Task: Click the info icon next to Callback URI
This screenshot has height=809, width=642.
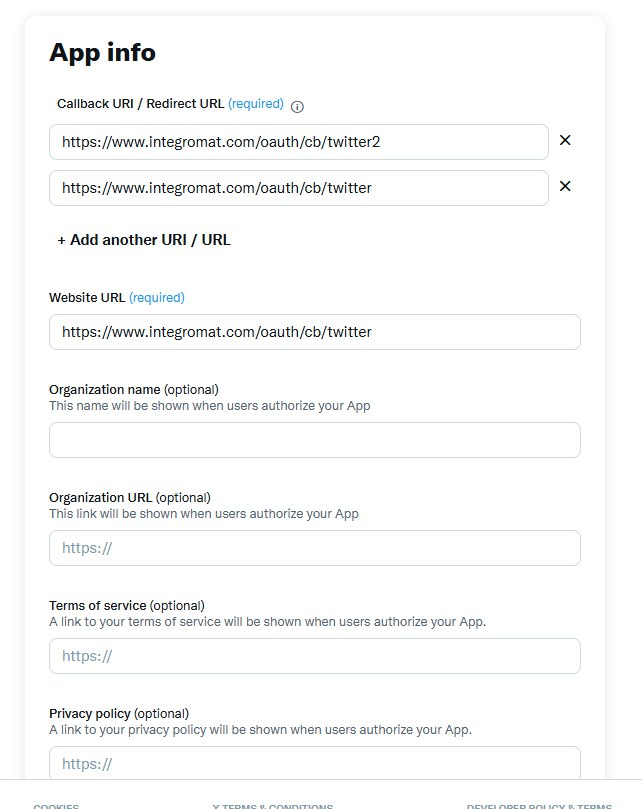Action: tap(297, 106)
